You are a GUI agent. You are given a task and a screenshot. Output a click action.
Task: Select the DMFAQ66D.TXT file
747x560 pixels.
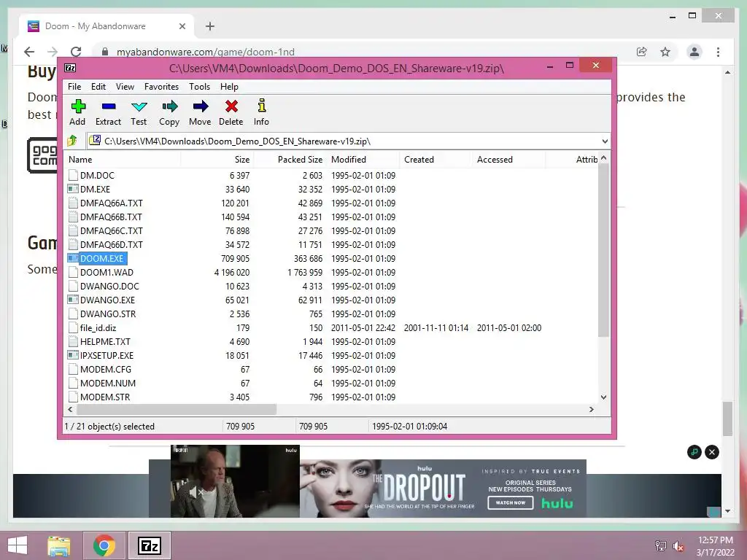[112, 244]
